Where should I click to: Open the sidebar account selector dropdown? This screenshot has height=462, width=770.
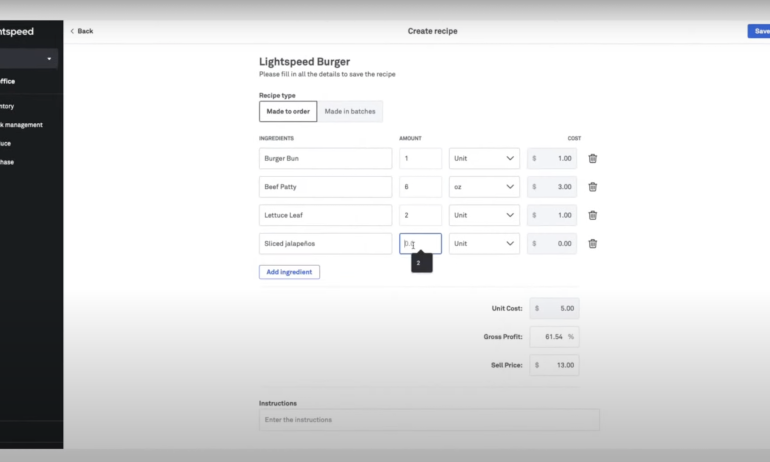click(x=28, y=59)
